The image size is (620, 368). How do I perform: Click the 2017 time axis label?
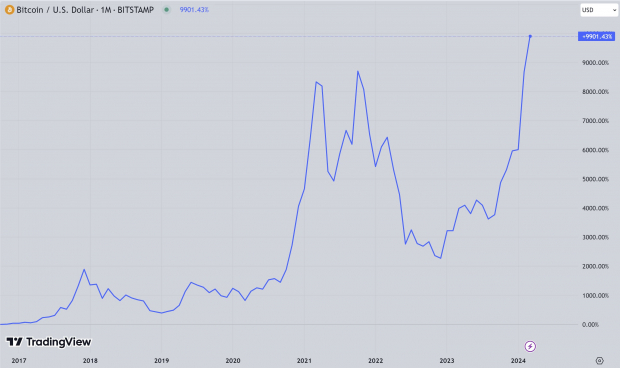point(19,360)
